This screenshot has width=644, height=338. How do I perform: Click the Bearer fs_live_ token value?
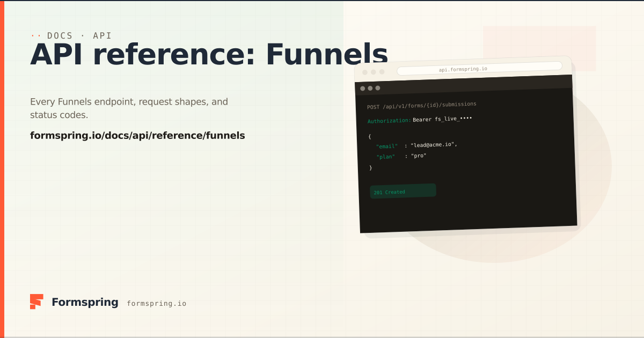click(442, 119)
